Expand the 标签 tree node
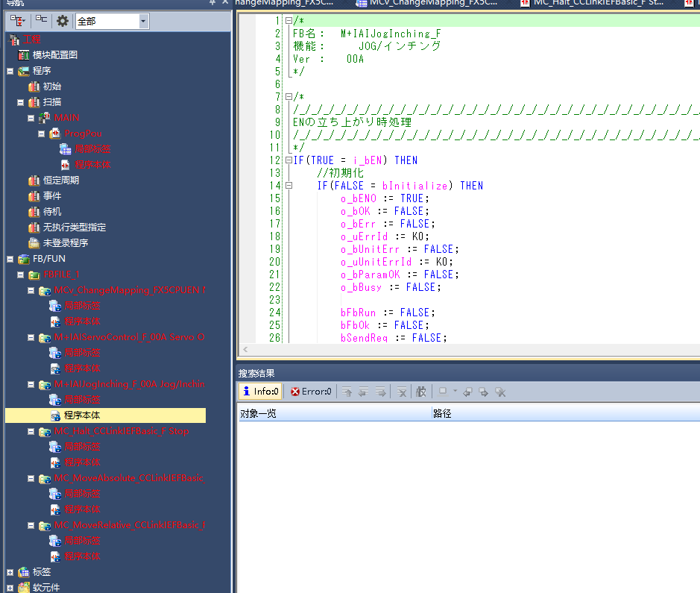The height and width of the screenshot is (593, 700). pos(10,572)
